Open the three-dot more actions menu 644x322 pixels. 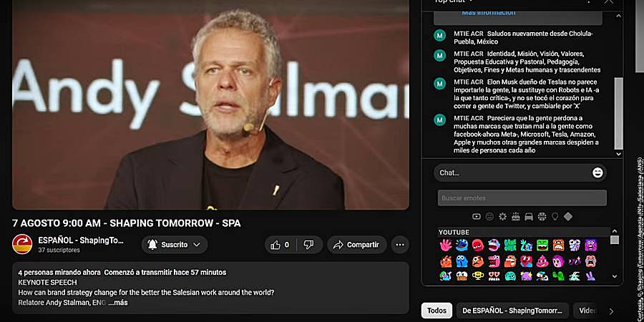point(399,245)
